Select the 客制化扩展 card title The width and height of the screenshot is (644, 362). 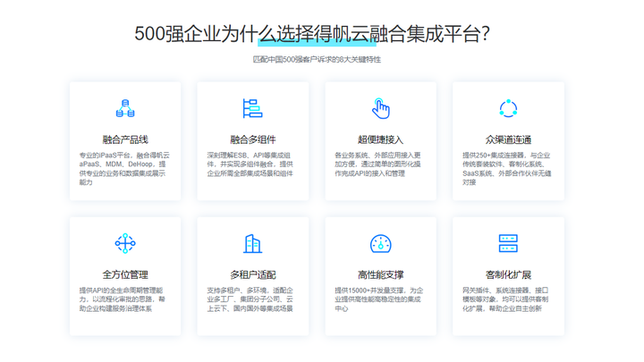[508, 274]
